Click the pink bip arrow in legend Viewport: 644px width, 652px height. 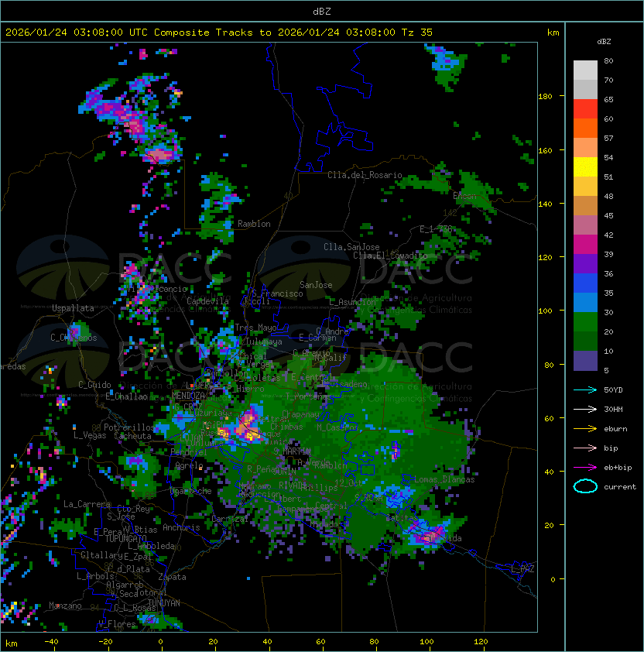point(585,448)
